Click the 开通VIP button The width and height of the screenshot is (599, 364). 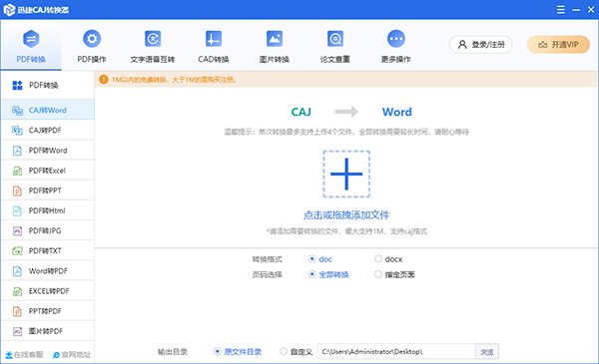[x=558, y=45]
